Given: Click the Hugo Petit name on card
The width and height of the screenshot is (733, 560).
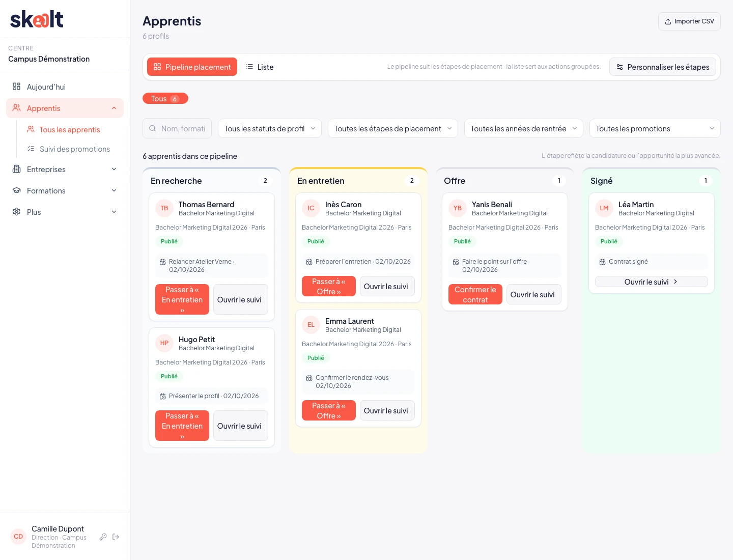Looking at the screenshot, I should click(196, 340).
